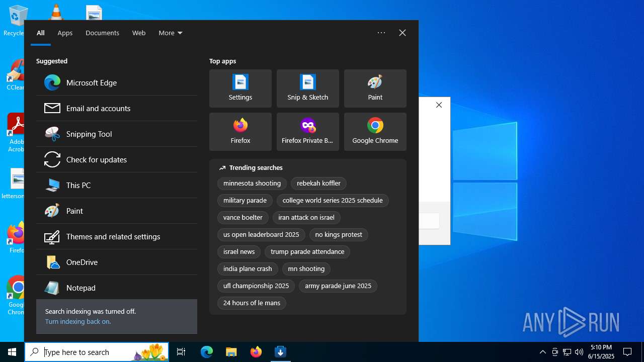The image size is (644, 362).
Task: Close the dialog behind search panel
Action: point(439,105)
